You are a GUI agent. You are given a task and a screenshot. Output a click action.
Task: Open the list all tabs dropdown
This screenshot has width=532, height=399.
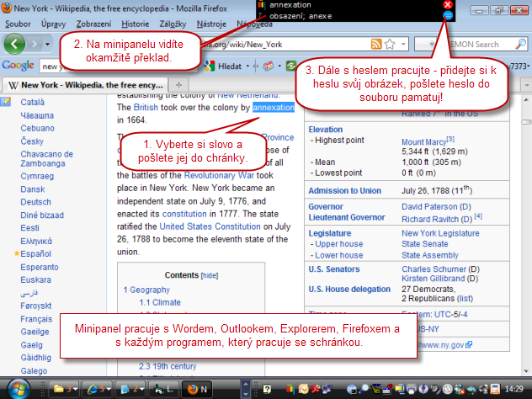click(x=527, y=85)
